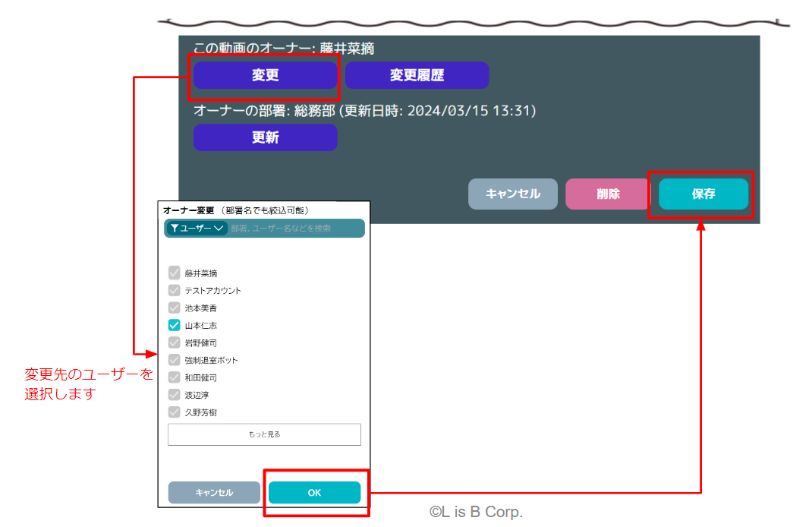This screenshot has width=812, height=527.
Task: Click the オーナーの部署: 総務部 text
Action: click(264, 110)
